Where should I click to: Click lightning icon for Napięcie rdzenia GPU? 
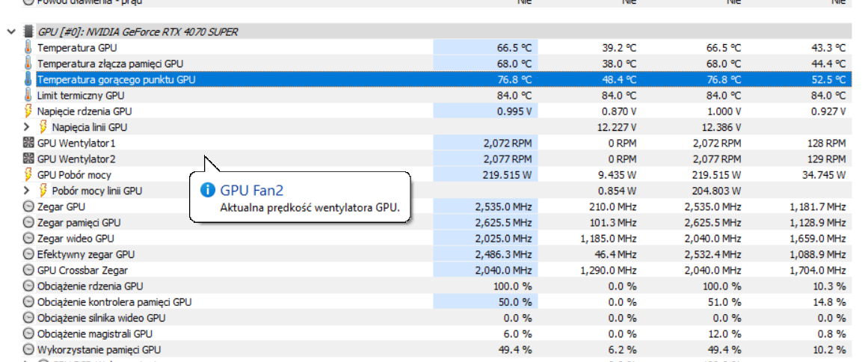[x=28, y=111]
